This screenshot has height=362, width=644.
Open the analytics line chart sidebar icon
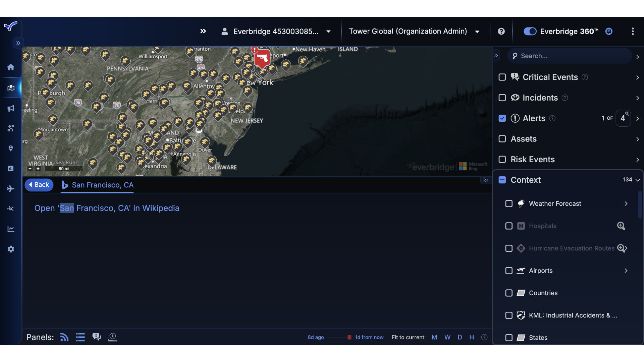pos(11,229)
